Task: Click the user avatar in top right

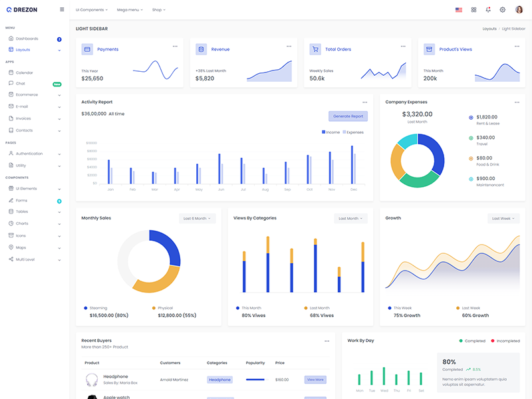Action: click(x=519, y=10)
